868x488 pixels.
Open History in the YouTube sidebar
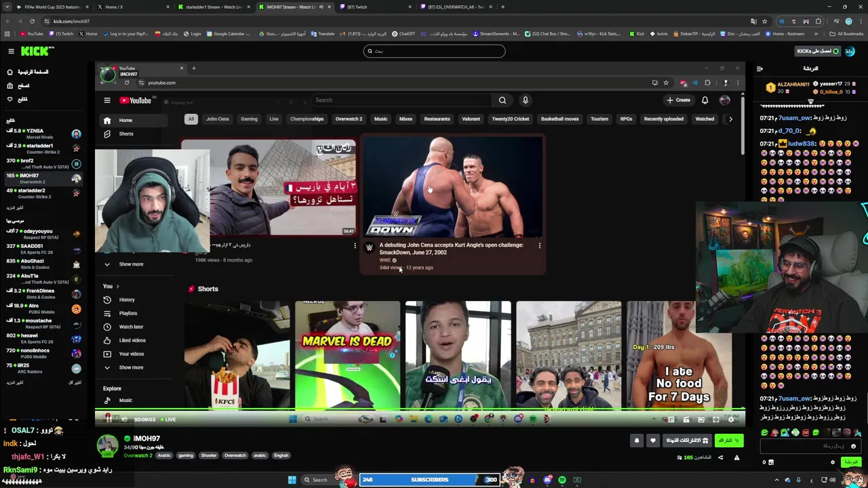127,300
